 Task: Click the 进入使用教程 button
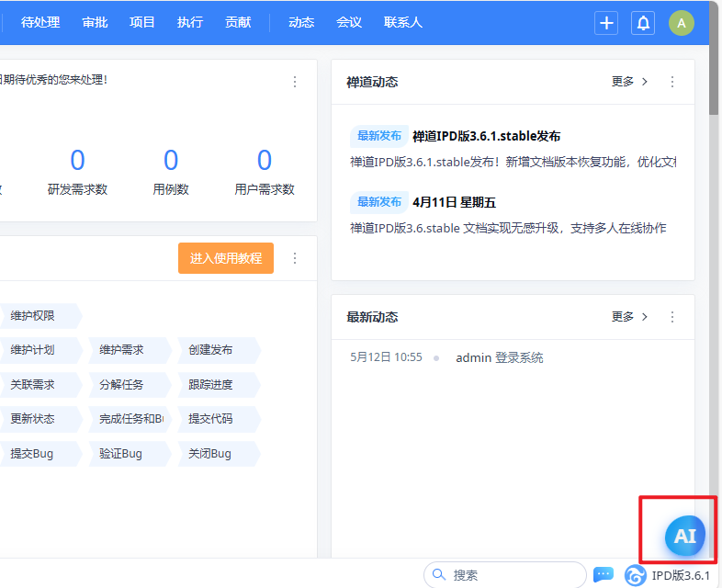pyautogui.click(x=226, y=258)
